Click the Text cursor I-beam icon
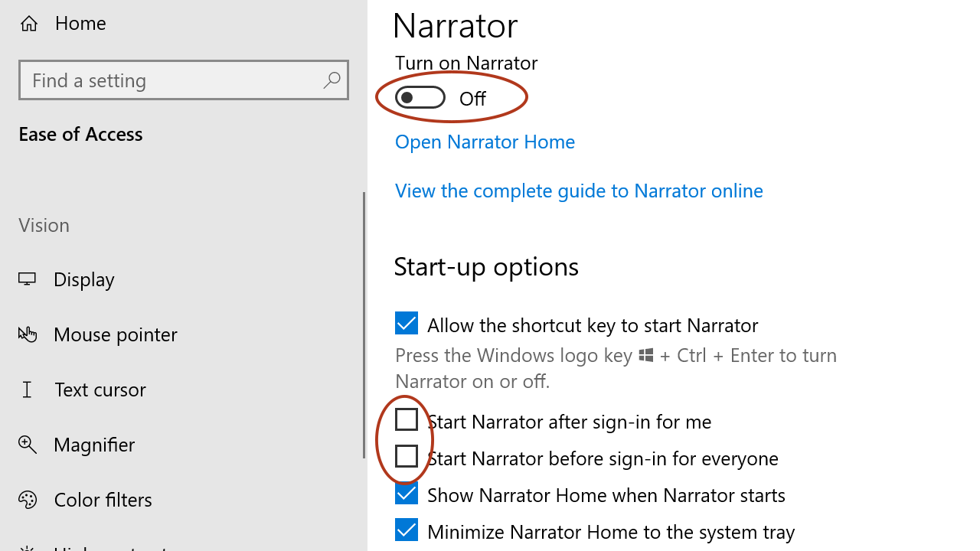 (28, 390)
